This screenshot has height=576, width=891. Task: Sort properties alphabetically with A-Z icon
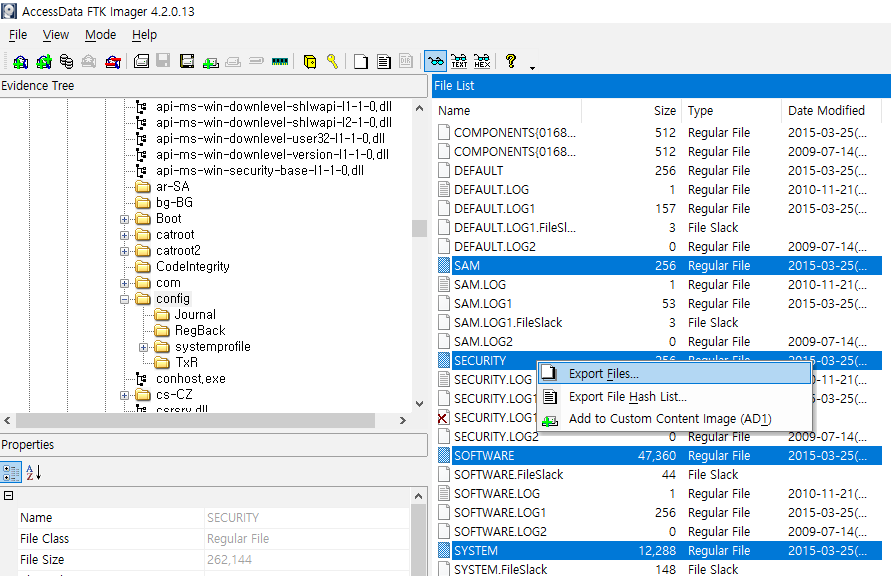point(34,473)
